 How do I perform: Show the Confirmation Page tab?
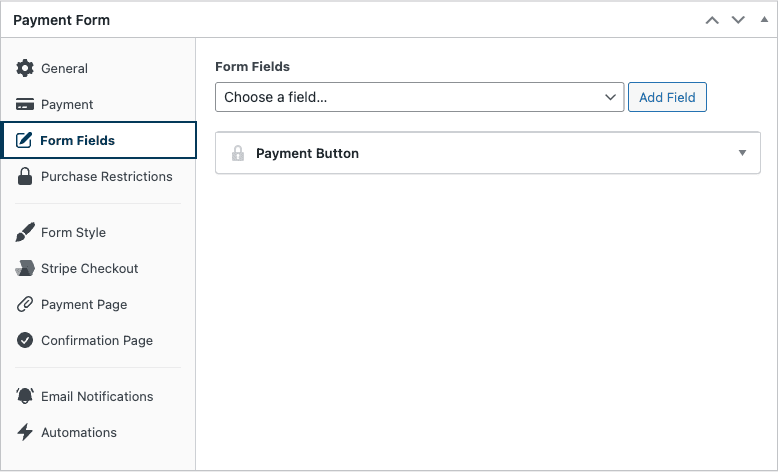pyautogui.click(x=98, y=340)
